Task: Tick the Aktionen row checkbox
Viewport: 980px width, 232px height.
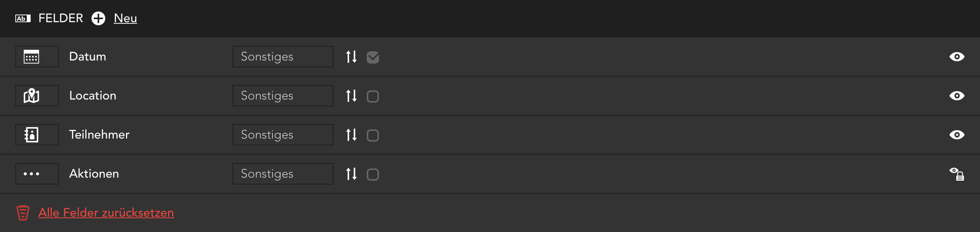Action: [373, 175]
